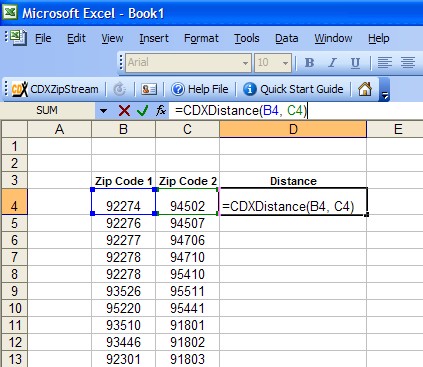Open the Window menu
Image resolution: width=423 pixels, height=367 pixels.
click(333, 38)
